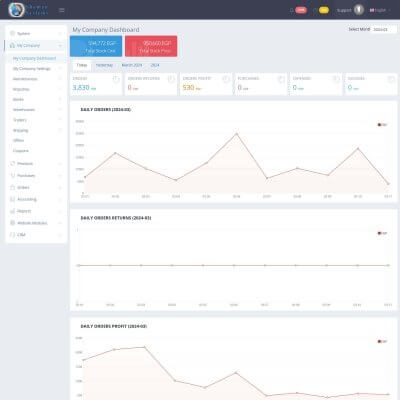400x400 pixels.
Task: Click Support username in header
Action: (344, 10)
